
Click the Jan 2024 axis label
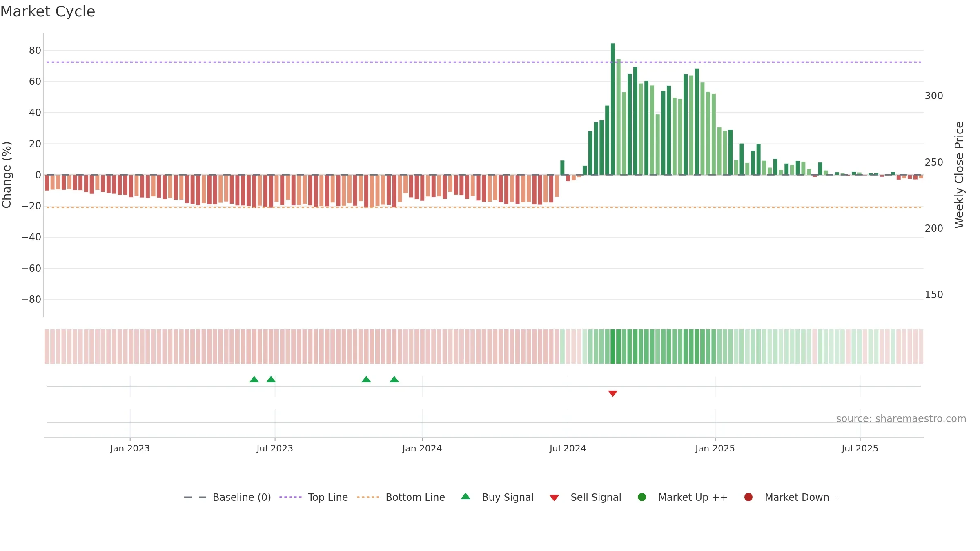(x=422, y=448)
